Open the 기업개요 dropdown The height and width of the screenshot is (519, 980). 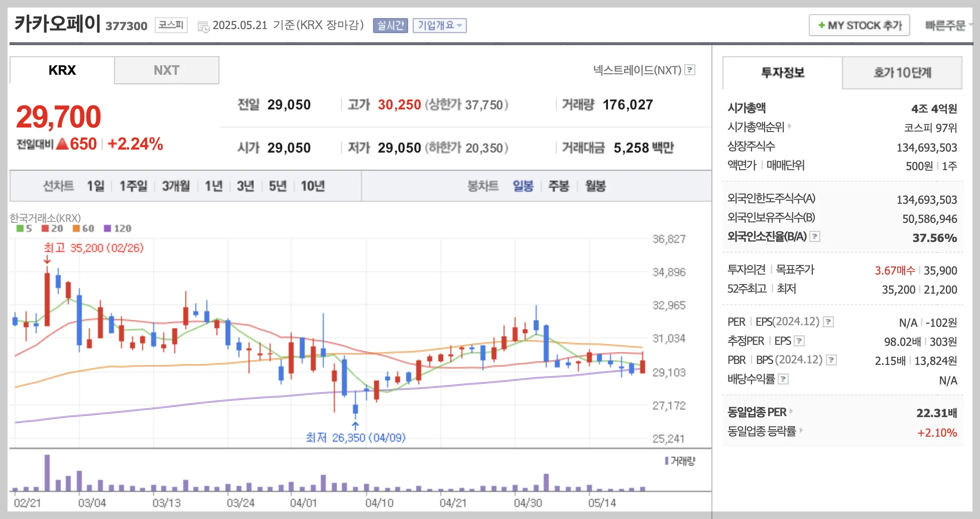tap(440, 26)
